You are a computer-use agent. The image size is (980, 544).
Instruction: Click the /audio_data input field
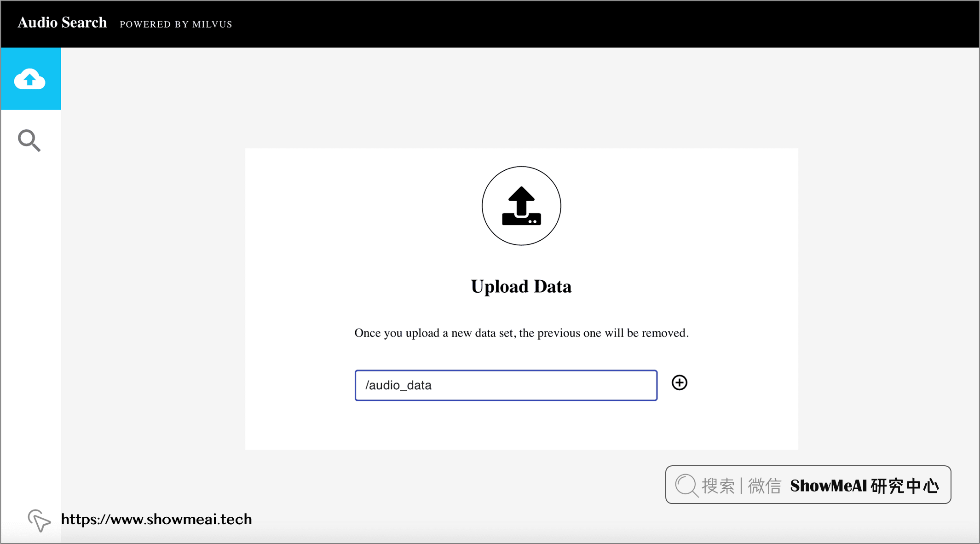[505, 385]
